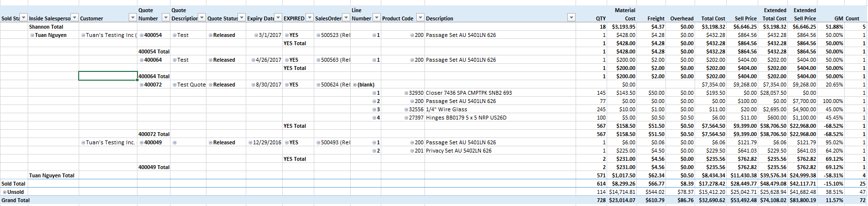Open the Line Number filter dropdown
This screenshot has height=206, width=868.
376,18
